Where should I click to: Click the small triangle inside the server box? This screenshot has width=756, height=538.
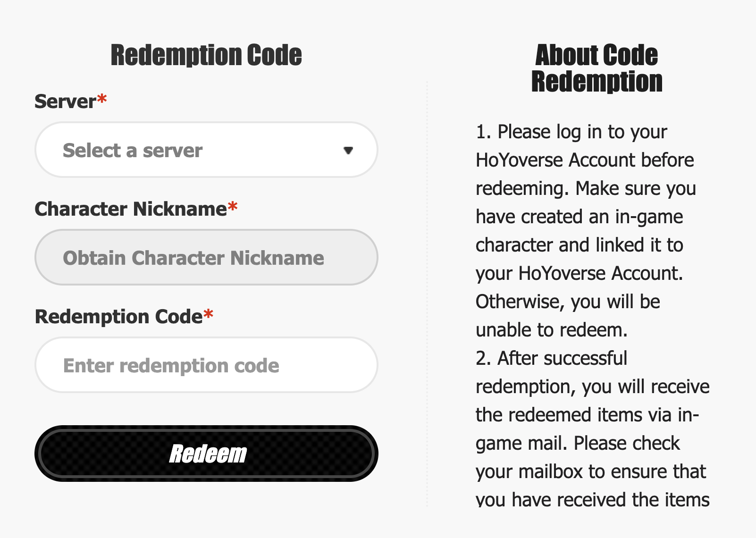(348, 151)
